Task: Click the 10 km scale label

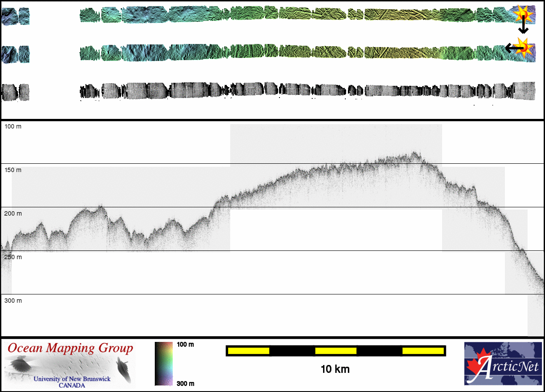Action: (335, 369)
